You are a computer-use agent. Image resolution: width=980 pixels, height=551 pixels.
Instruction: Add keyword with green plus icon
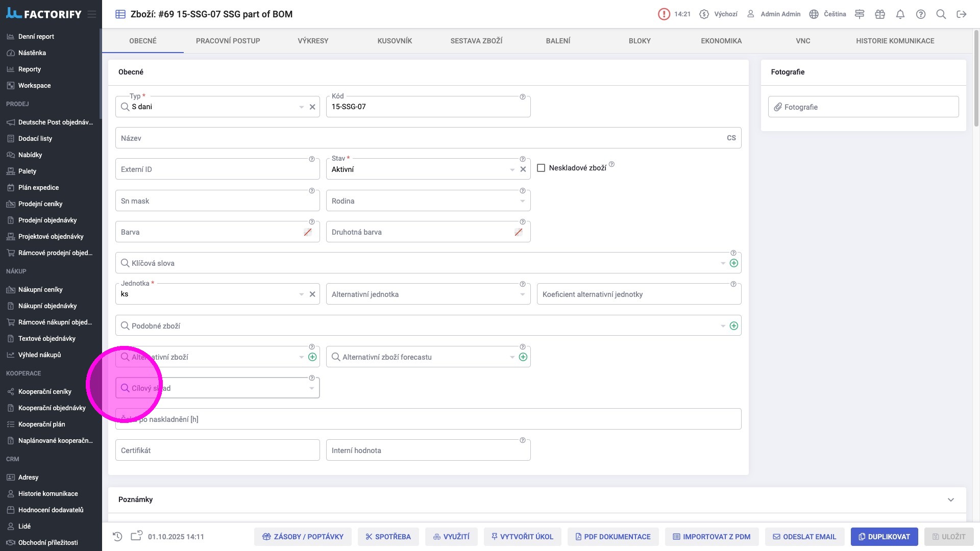734,263
